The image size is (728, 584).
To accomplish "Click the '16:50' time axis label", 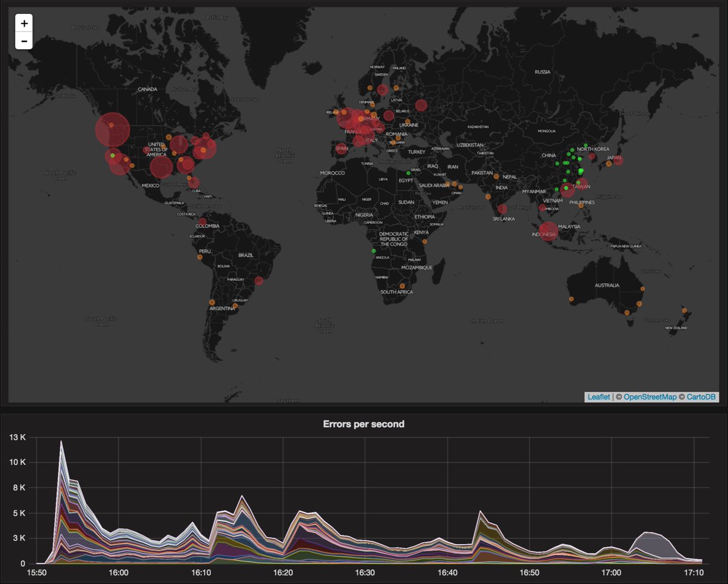I will pos(530,572).
